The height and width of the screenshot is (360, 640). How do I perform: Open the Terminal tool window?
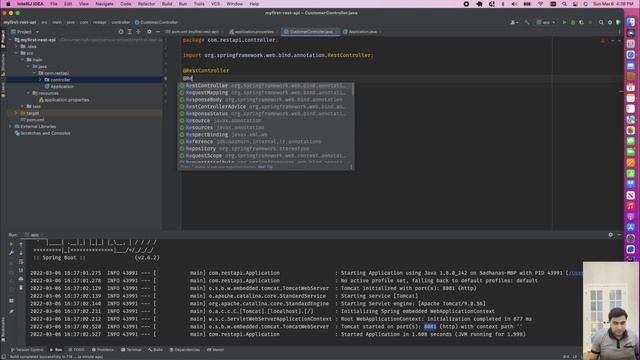coord(131,350)
